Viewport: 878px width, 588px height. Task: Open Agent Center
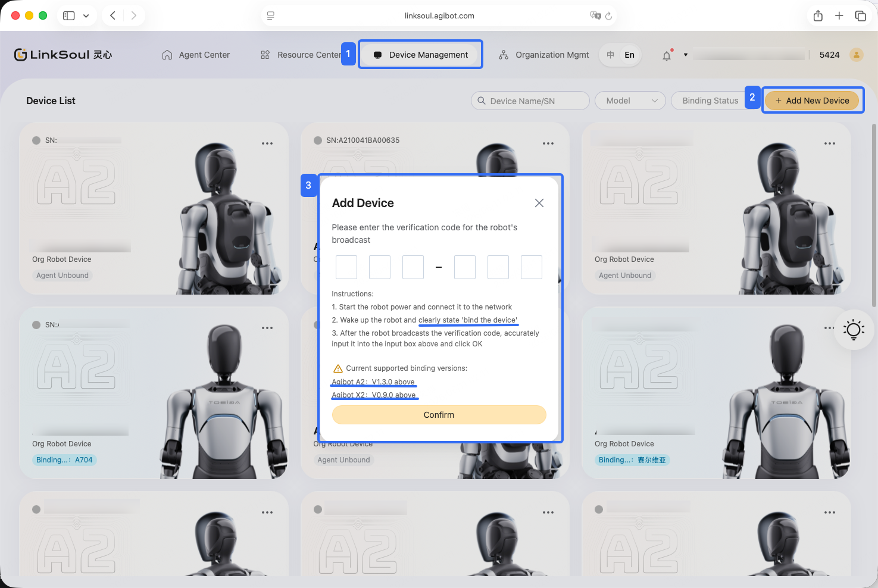pos(196,55)
